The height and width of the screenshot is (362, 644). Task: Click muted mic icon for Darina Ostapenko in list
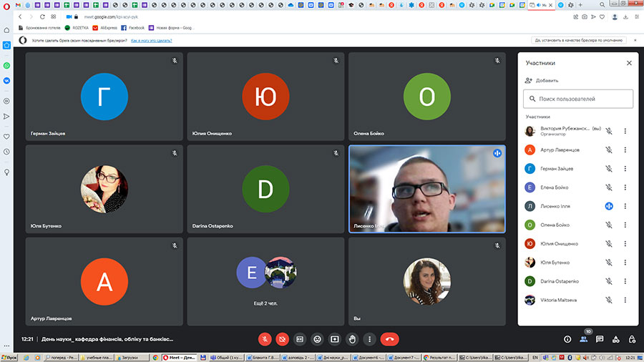609,281
